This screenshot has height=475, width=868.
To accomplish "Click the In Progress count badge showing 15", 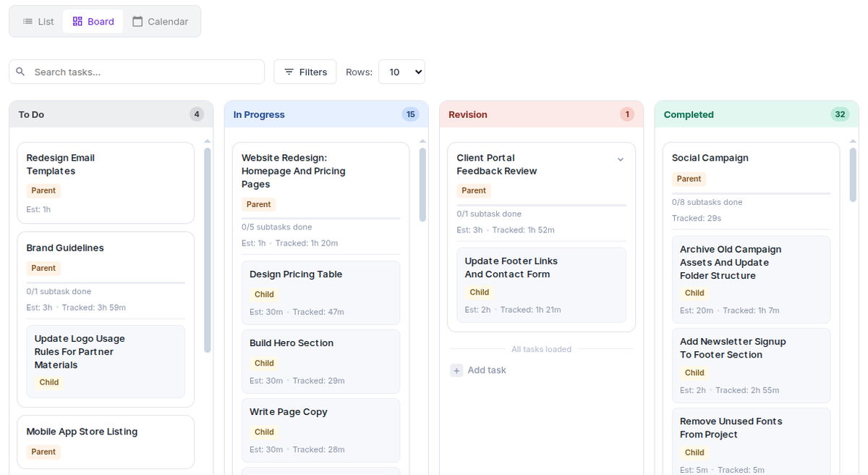I will [411, 114].
